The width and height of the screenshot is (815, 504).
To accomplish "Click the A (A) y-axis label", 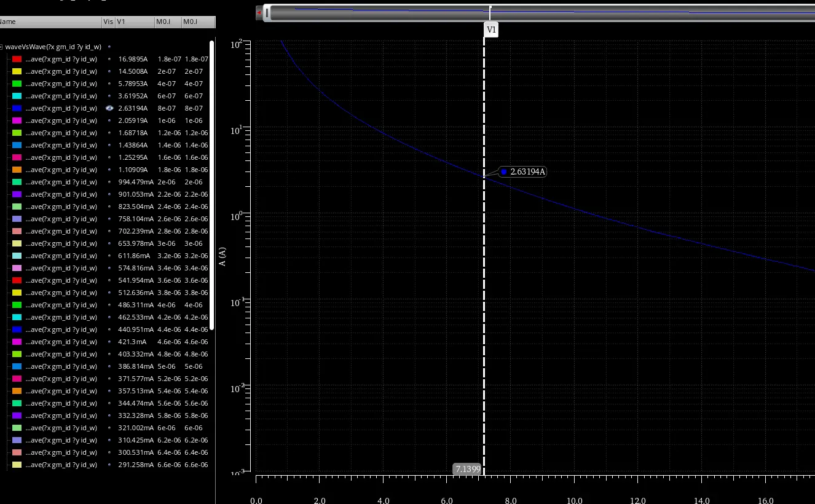I will tap(222, 257).
